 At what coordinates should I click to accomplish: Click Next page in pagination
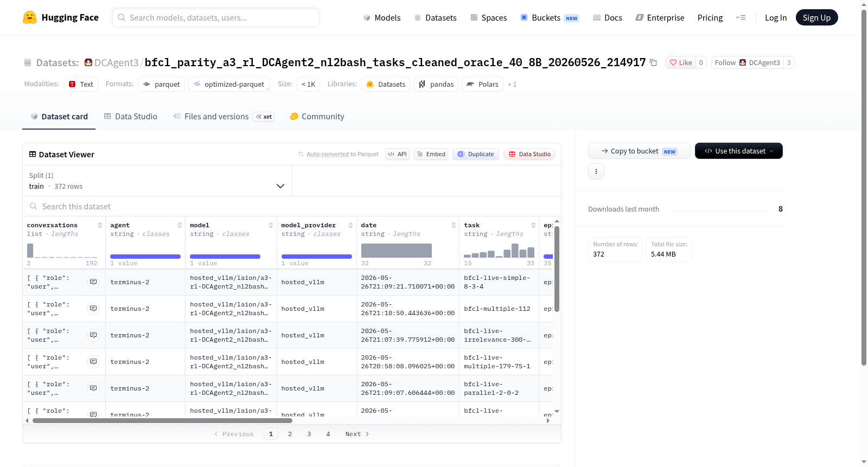click(357, 434)
